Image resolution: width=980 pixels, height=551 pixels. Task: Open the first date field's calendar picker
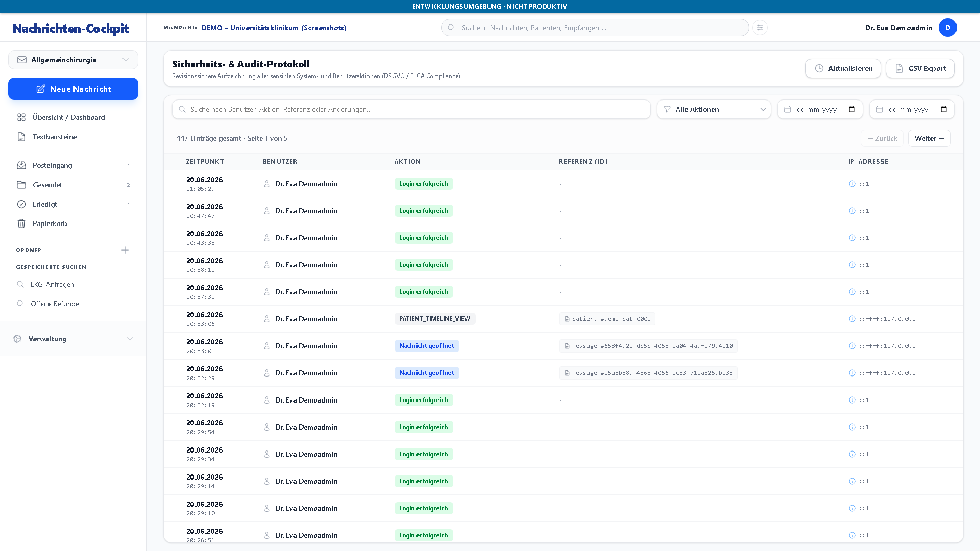[x=852, y=109]
